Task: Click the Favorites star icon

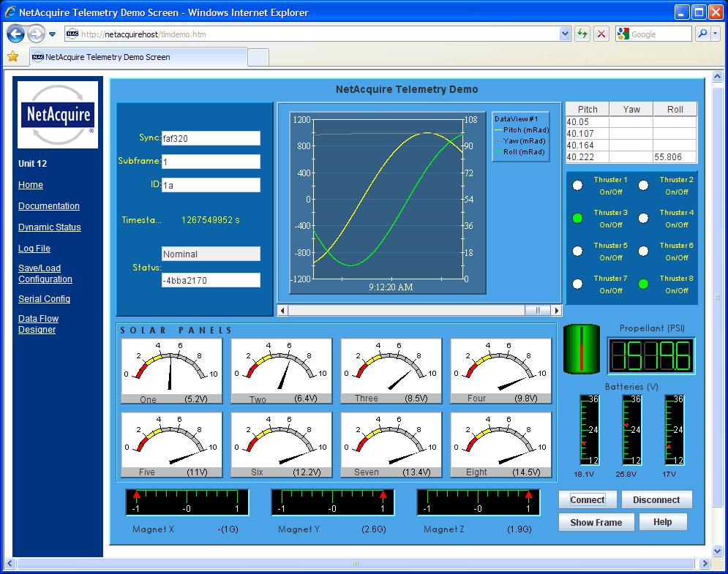Action: 13,56
